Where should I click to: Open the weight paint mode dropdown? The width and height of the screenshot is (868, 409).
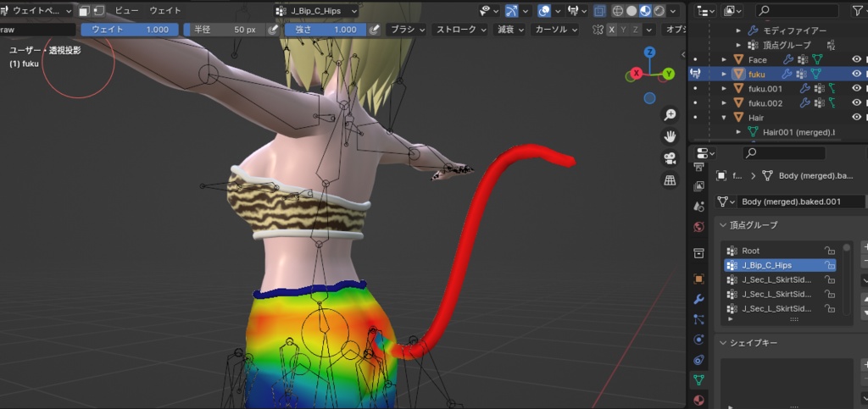(36, 10)
